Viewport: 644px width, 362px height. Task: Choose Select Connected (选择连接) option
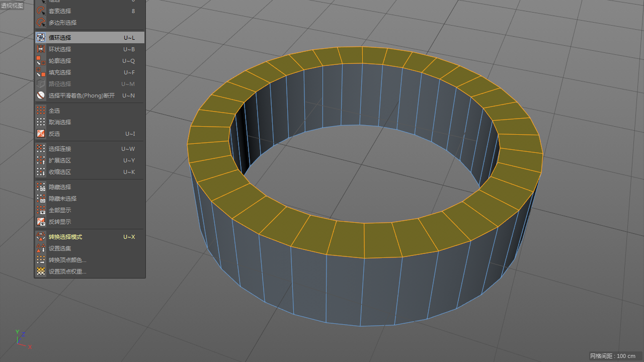point(90,148)
